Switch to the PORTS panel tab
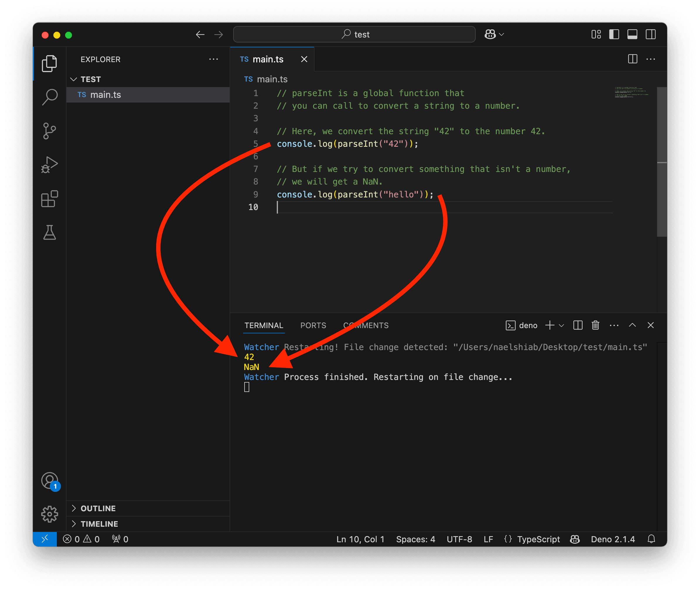 pyautogui.click(x=313, y=325)
